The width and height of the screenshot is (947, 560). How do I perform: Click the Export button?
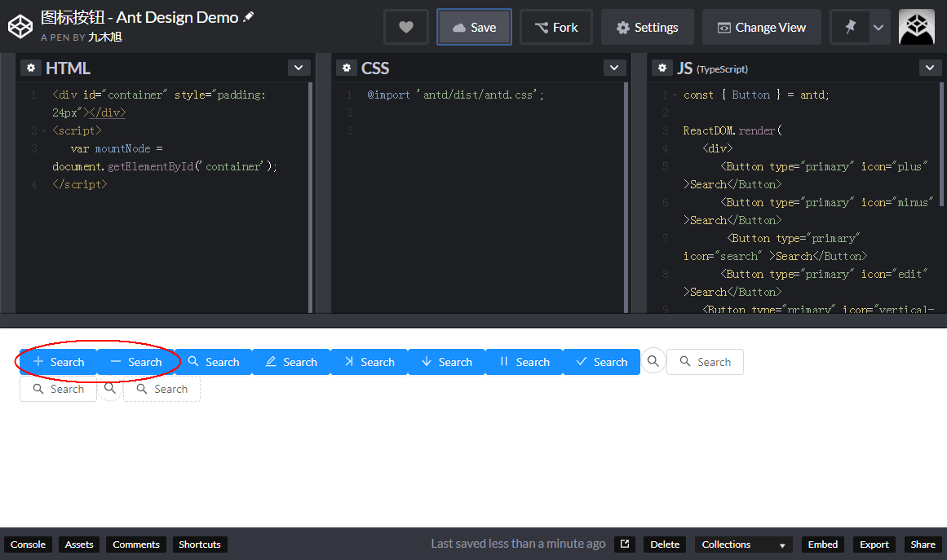coord(874,545)
